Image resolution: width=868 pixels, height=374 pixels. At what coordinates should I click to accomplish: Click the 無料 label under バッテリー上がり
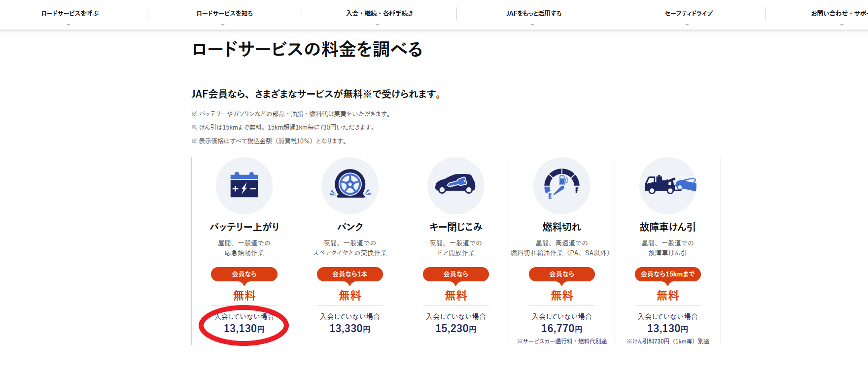click(x=244, y=296)
